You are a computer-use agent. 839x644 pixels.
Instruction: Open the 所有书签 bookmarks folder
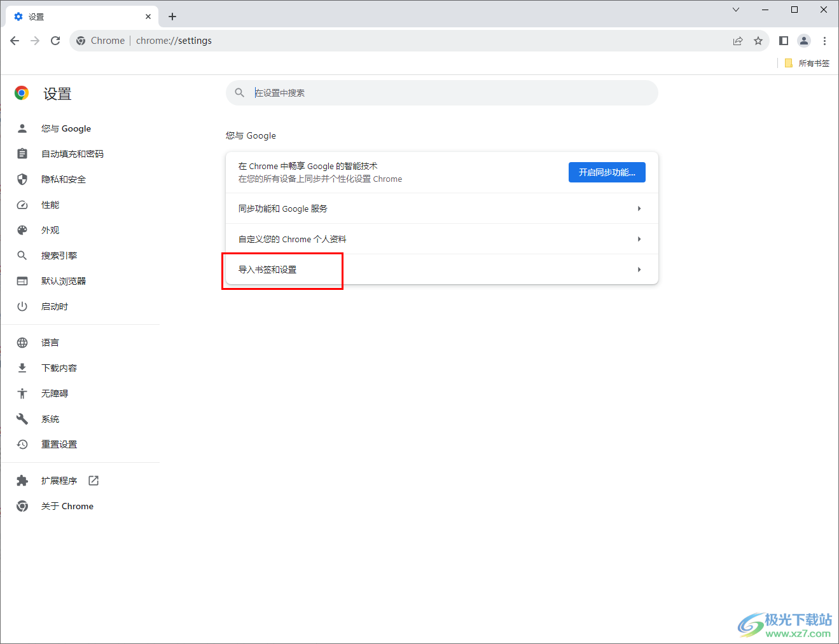click(x=807, y=63)
